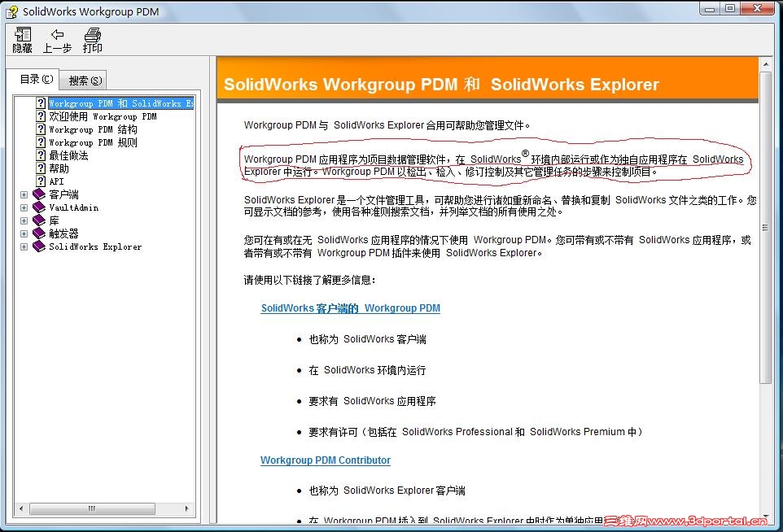Click the content pane scroll-up arrow

(766, 64)
